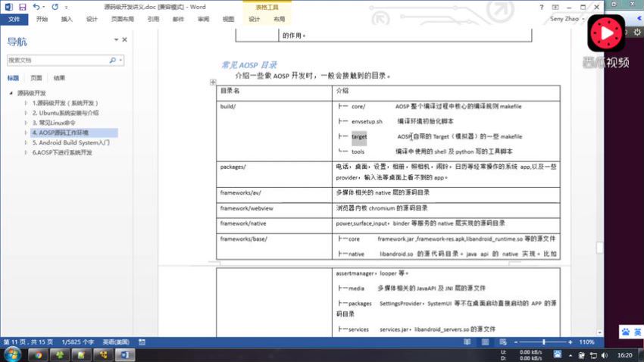Image resolution: width=644 pixels, height=362 pixels.
Task: Click the 常见AOSP目录 heading text
Action: click(x=249, y=65)
